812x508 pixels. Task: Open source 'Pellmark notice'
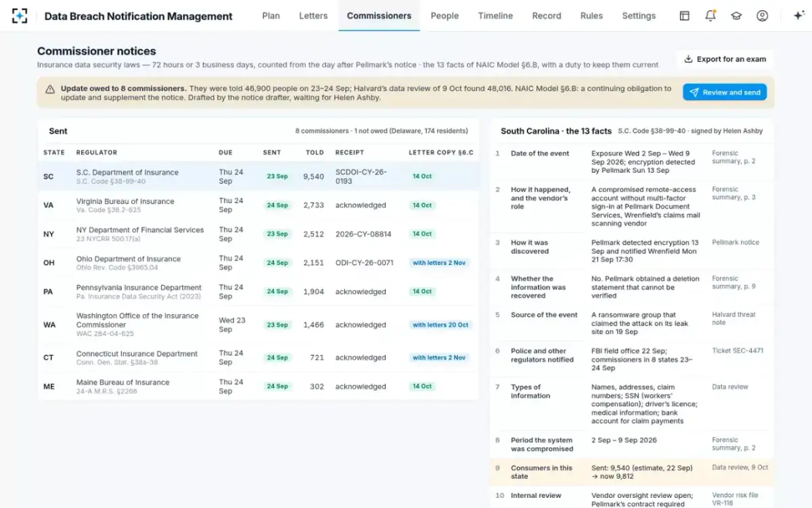736,242
